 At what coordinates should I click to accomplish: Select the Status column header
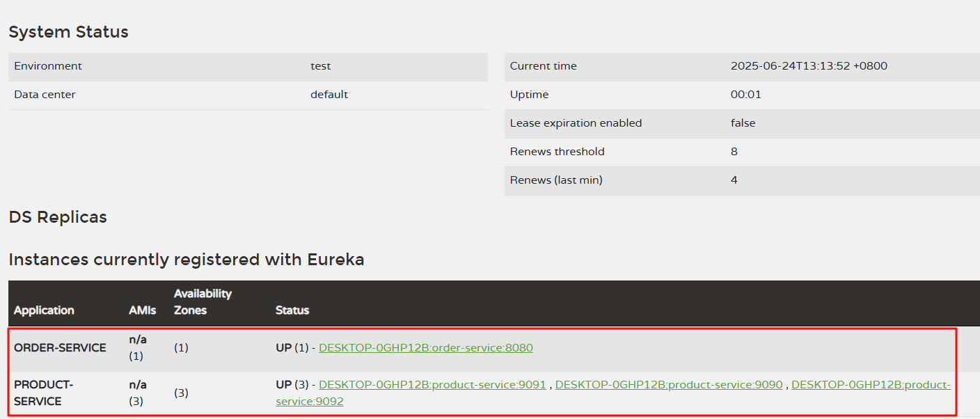(292, 310)
